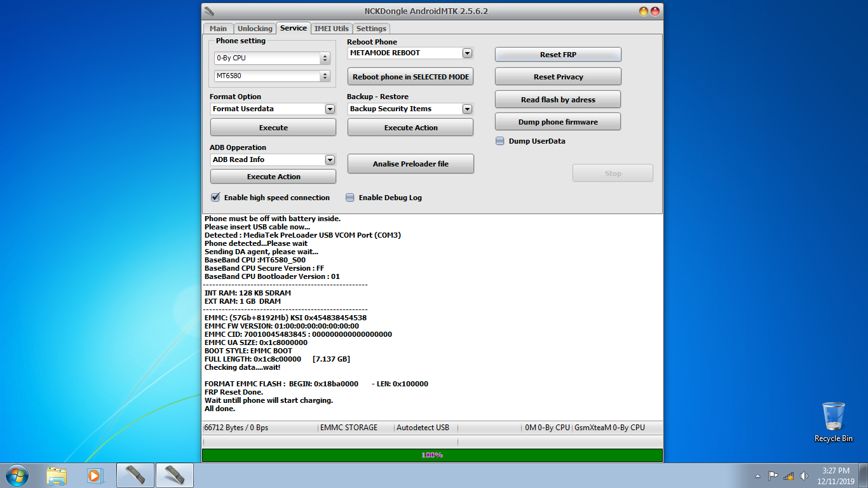
Task: Open Windows Explorer from the taskbar
Action: (57, 475)
